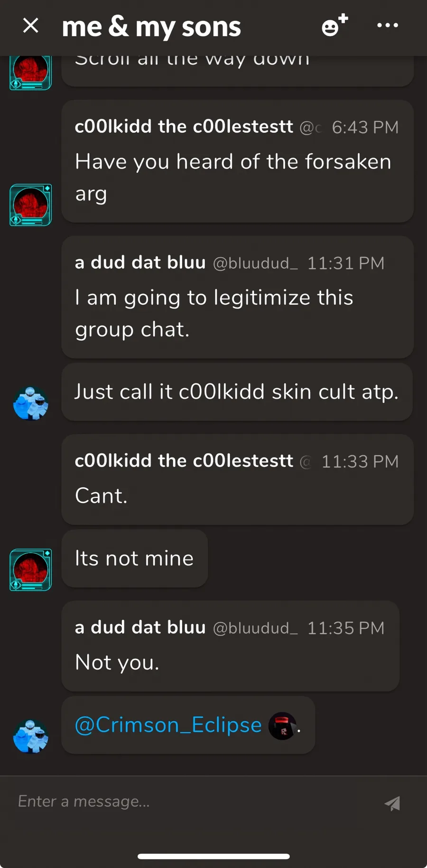Tap the small avatar beside the Crimson_Eclipse mention
This screenshot has width=427, height=868.
(282, 726)
